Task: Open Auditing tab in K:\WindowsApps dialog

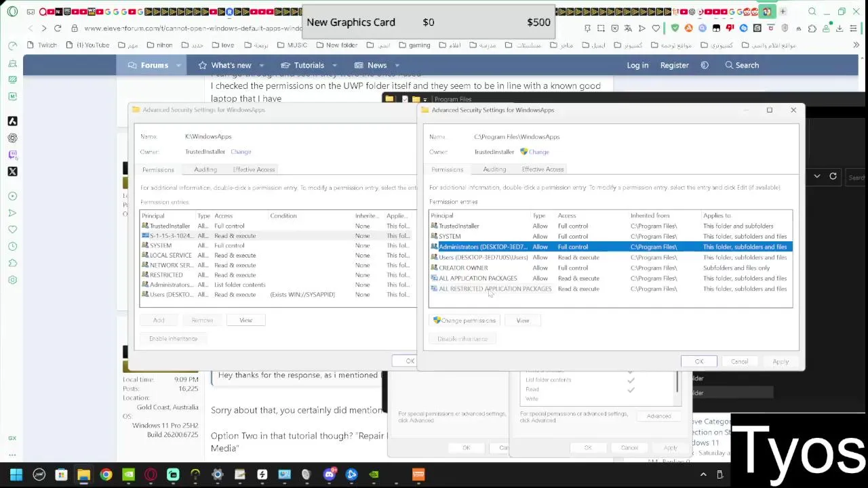Action: (205, 169)
